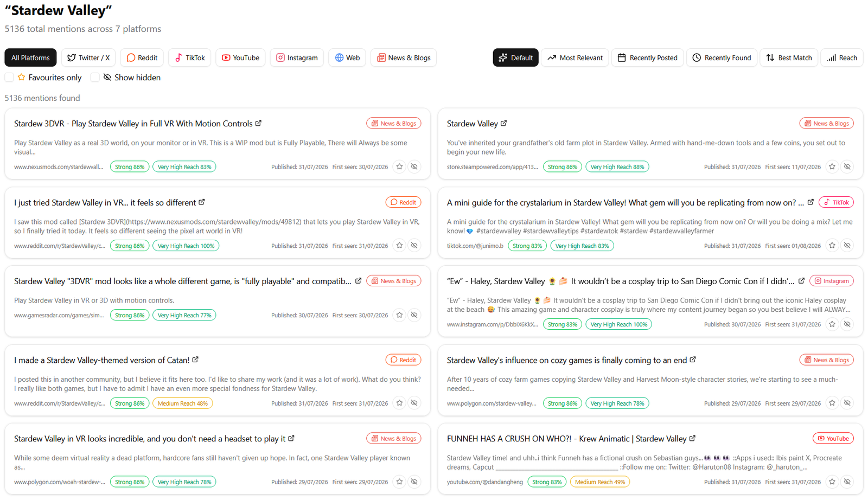The image size is (868, 500).
Task: Hide the Catan-themed Reddit post
Action: click(x=414, y=403)
